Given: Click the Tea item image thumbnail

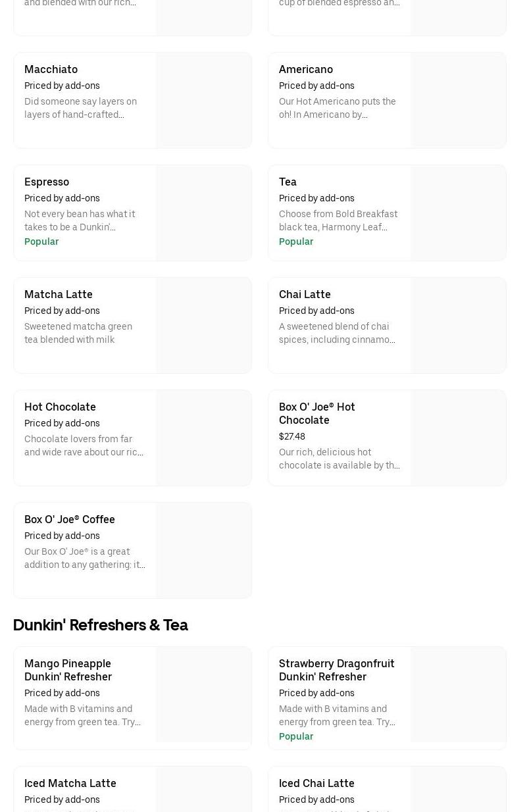Looking at the screenshot, I should click(458, 213).
